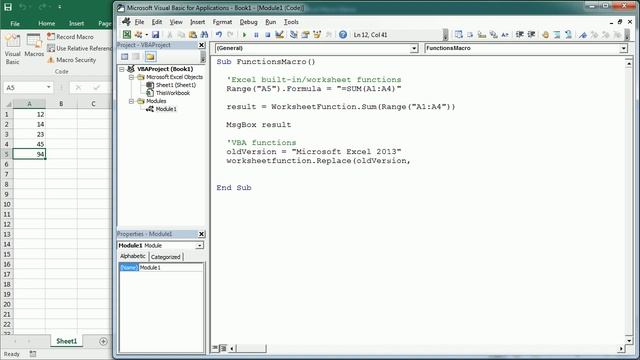Open the Edit menu in VBA editor
The height and width of the screenshot is (360, 640).
[157, 22]
